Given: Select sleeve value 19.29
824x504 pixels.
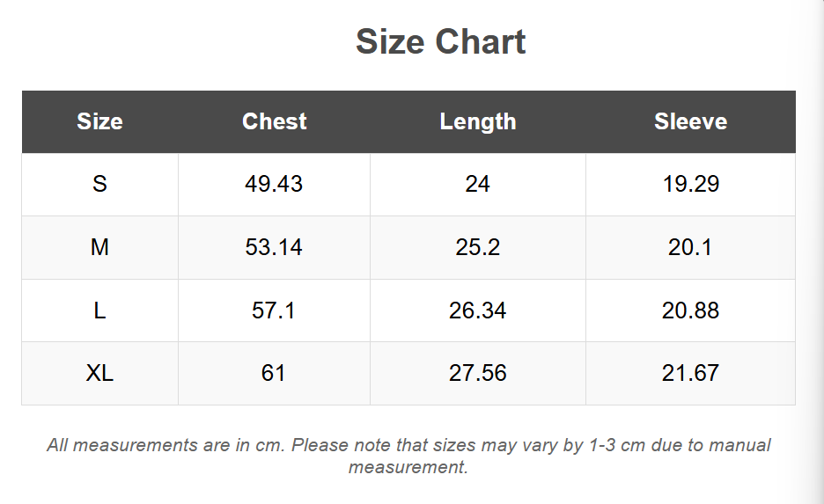Looking at the screenshot, I should [690, 184].
